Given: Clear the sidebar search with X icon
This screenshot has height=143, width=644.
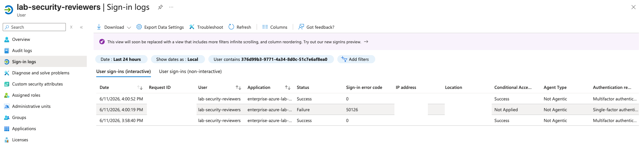Looking at the screenshot, I should click(71, 27).
